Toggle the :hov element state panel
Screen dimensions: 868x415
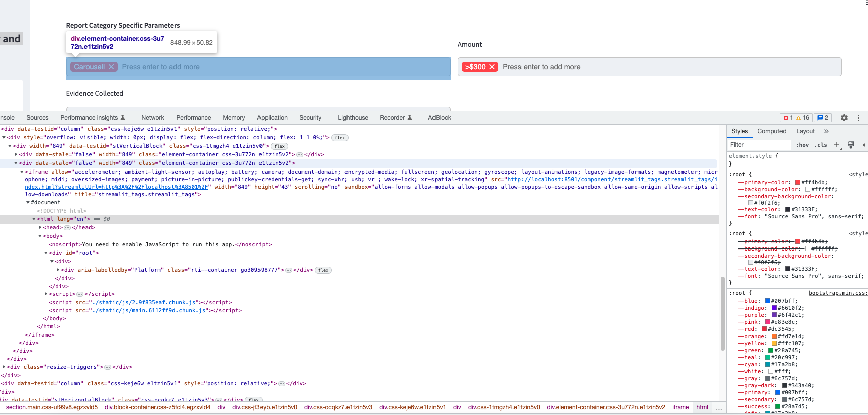[x=803, y=145]
